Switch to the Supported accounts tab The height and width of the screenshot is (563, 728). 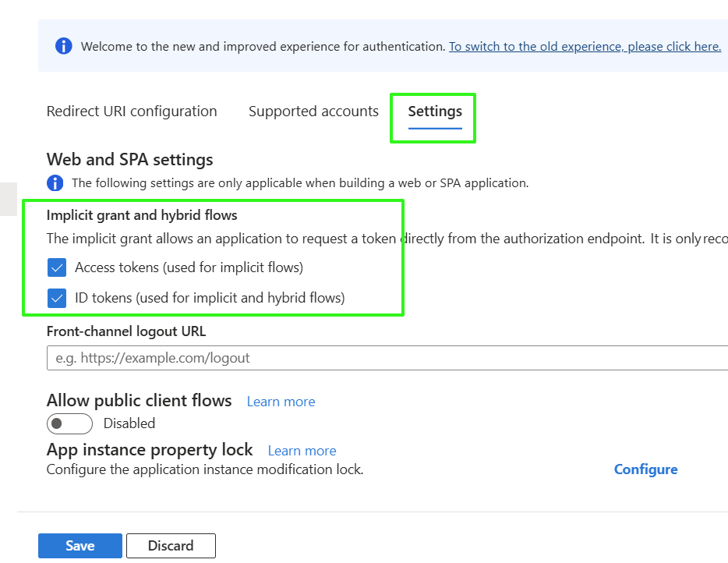313,111
